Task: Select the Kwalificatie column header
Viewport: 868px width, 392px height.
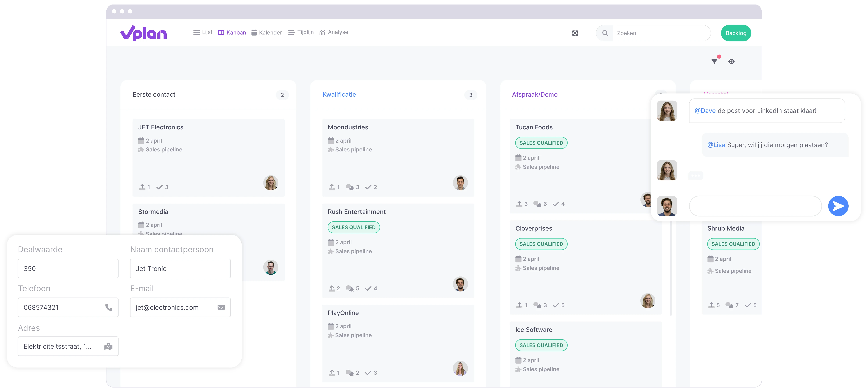Action: [x=339, y=95]
